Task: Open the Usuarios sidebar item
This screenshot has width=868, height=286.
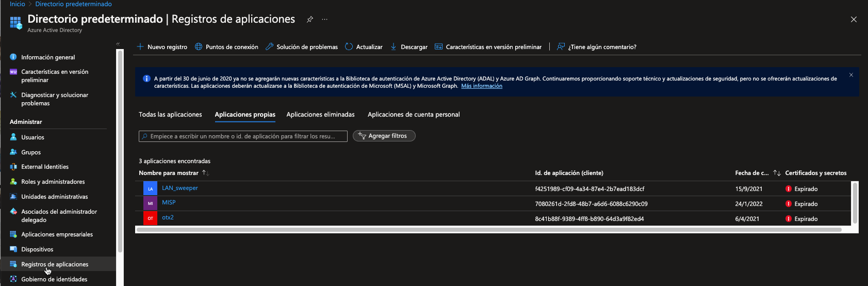Action: pos(32,137)
